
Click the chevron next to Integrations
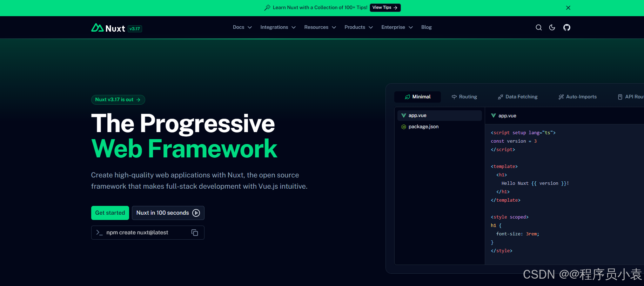click(294, 27)
